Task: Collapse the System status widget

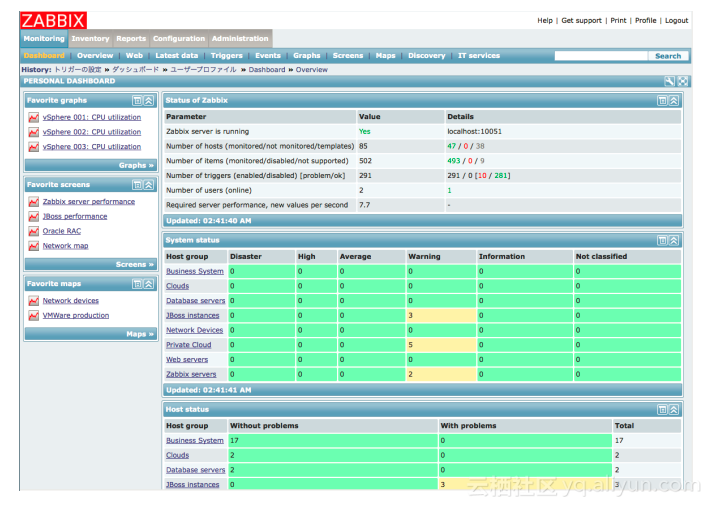Action: pyautogui.click(x=674, y=241)
